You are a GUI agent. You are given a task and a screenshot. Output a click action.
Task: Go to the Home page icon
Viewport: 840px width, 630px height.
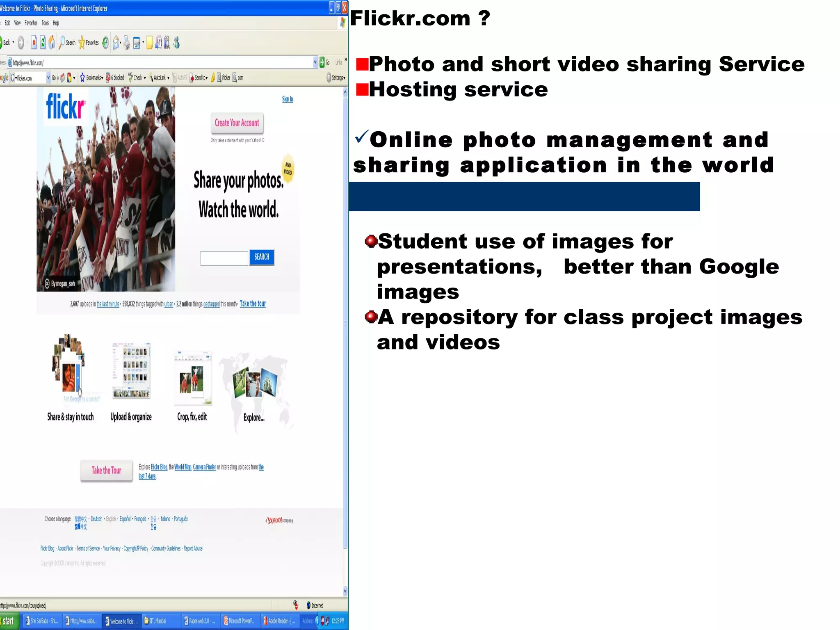[x=52, y=43]
